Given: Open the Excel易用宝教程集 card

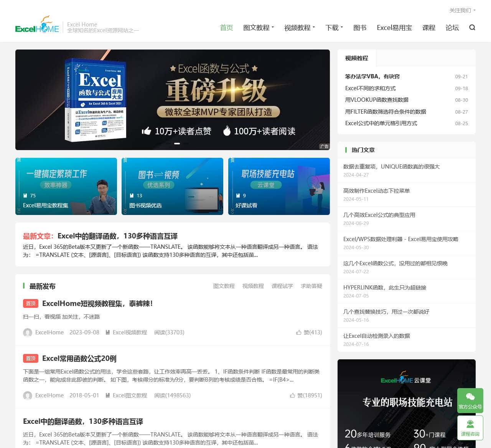Looking at the screenshot, I should pos(66,186).
